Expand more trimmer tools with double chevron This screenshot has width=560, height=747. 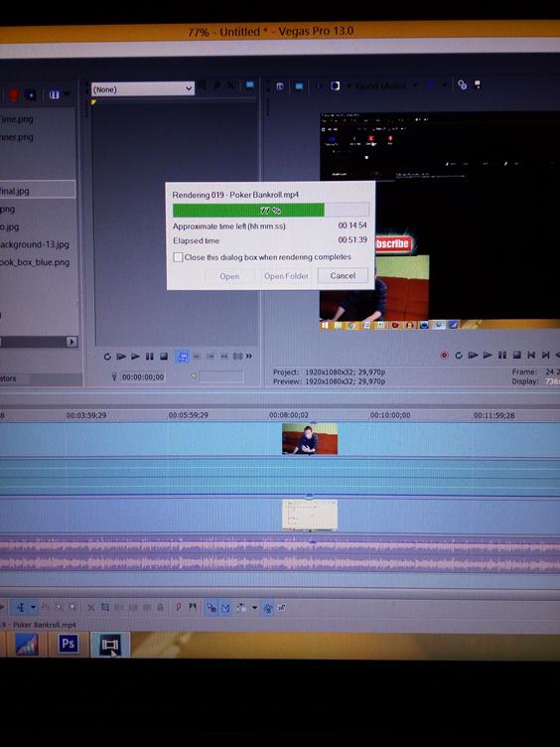point(248,356)
